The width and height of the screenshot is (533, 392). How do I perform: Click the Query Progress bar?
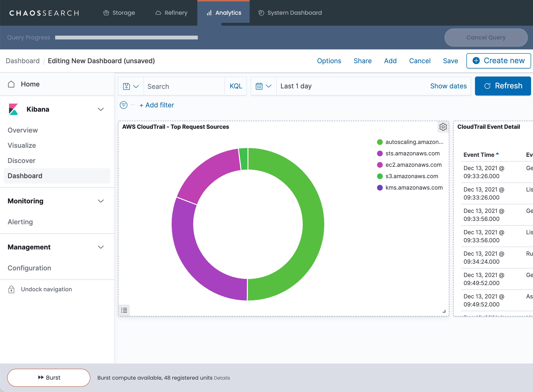point(126,38)
